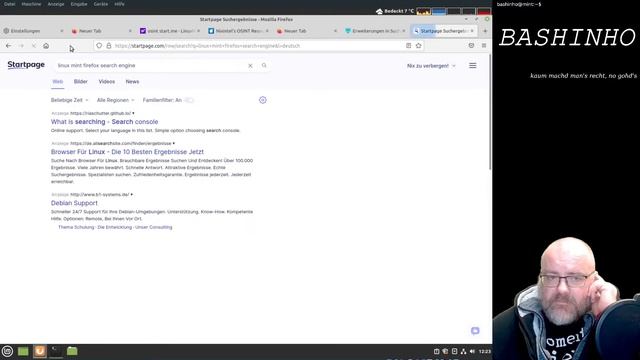Select the Web search tab

(x=58, y=82)
